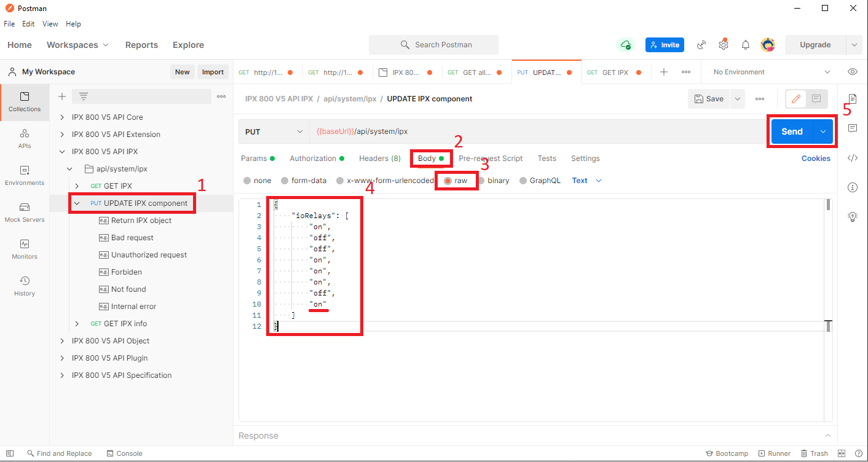Open the PUT method dropdown

click(x=274, y=131)
